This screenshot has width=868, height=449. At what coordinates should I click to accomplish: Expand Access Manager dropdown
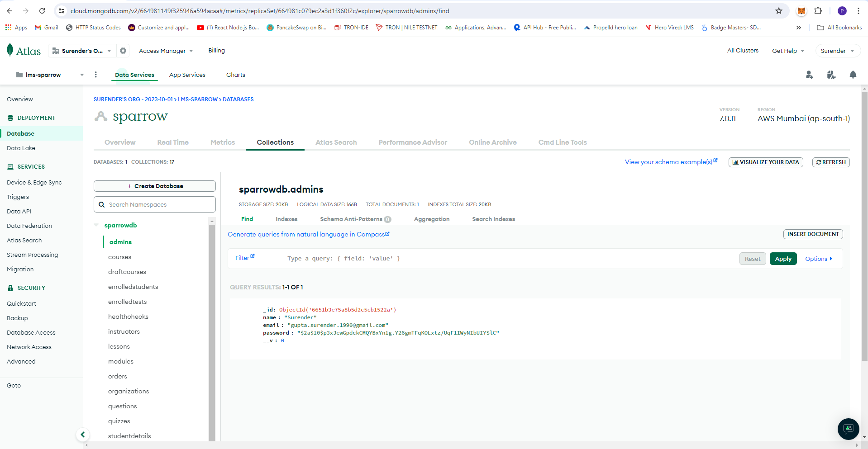[166, 51]
